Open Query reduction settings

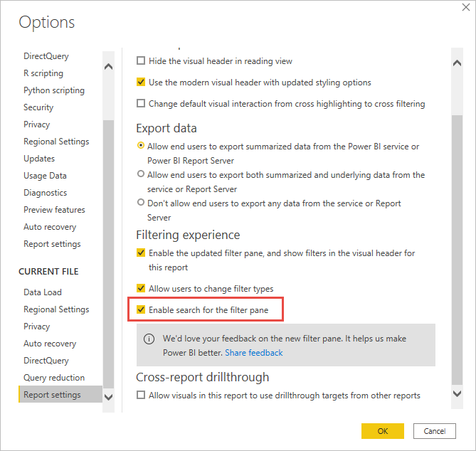click(54, 378)
